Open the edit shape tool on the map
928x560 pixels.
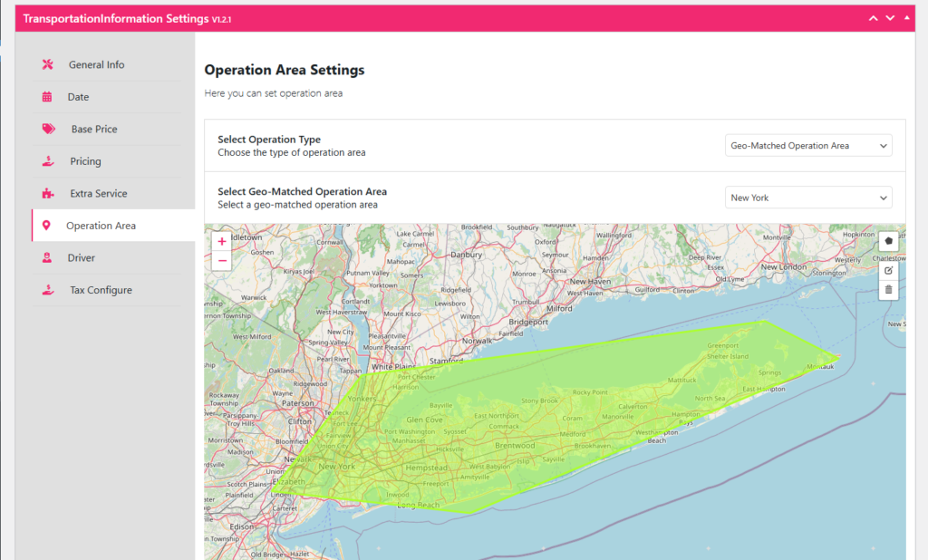click(889, 270)
